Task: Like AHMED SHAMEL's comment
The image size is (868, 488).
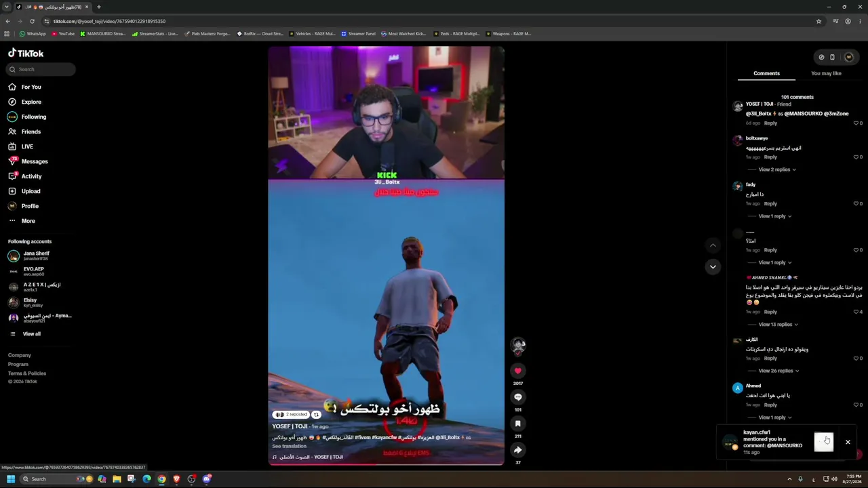Action: tap(856, 312)
